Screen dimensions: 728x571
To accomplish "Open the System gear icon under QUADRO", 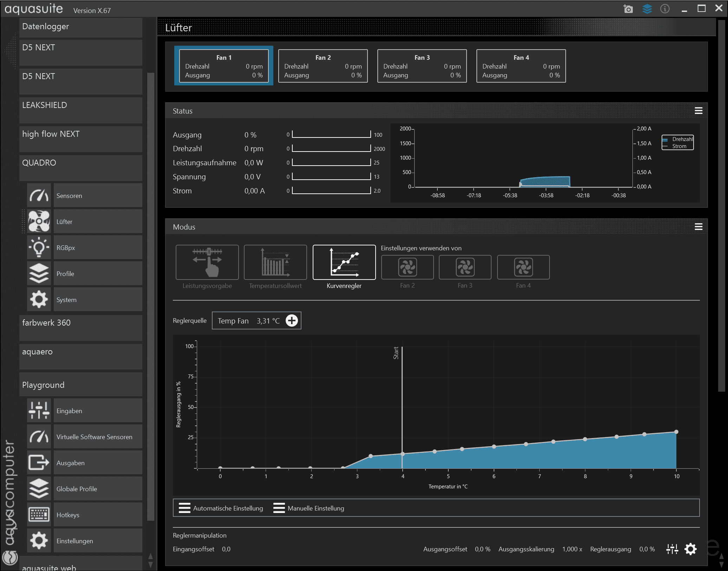I will click(39, 300).
